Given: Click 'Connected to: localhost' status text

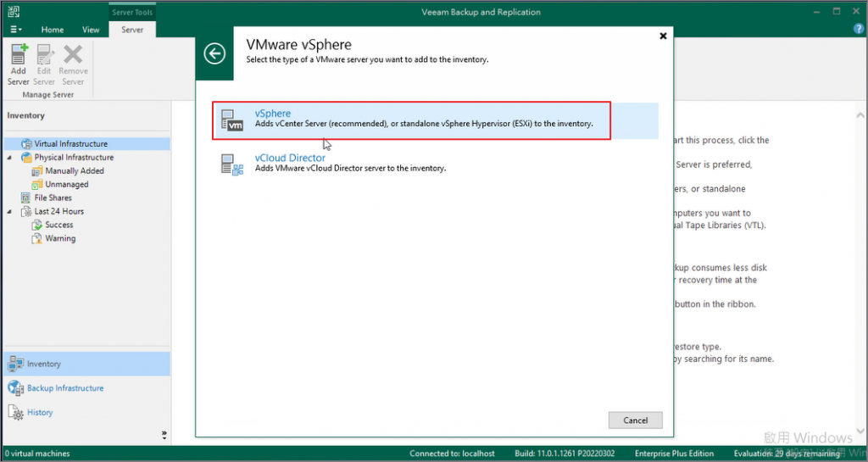Looking at the screenshot, I should (x=453, y=454).
